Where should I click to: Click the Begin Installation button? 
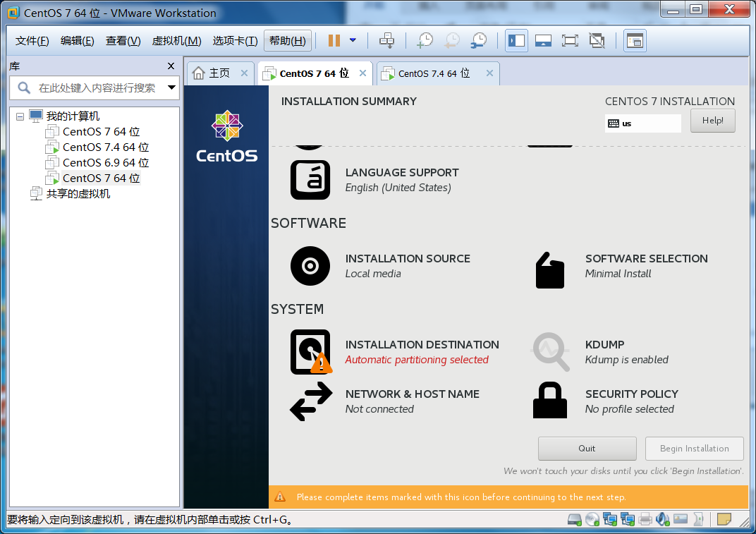tap(694, 449)
